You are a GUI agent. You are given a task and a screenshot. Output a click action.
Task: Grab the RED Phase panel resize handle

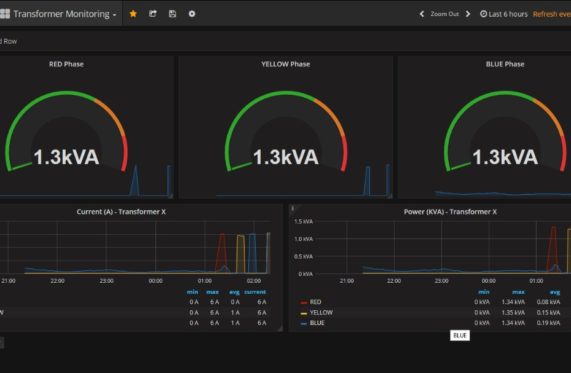coord(170,196)
